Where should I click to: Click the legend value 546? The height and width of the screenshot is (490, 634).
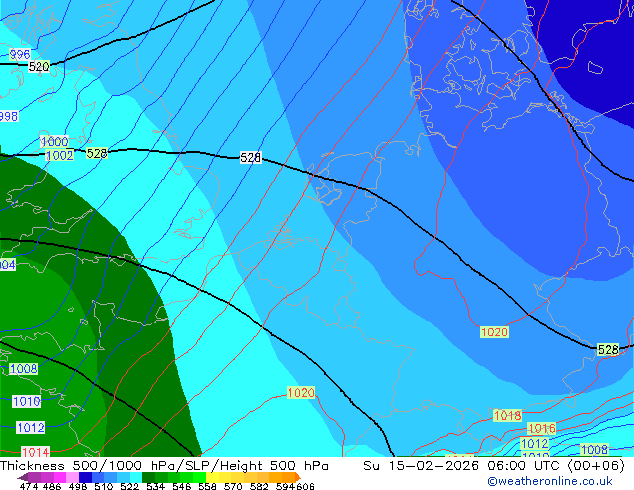[181, 486]
